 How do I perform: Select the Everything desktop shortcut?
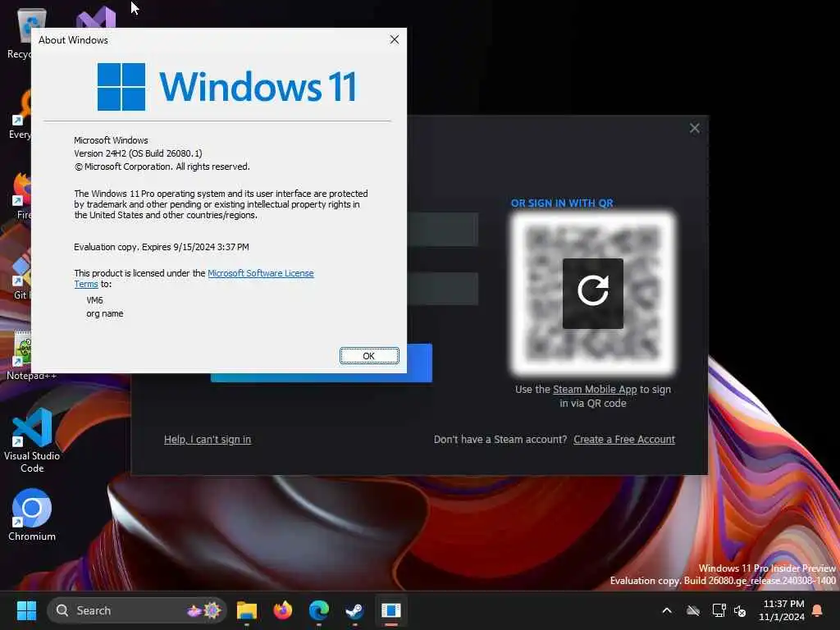pyautogui.click(x=21, y=115)
